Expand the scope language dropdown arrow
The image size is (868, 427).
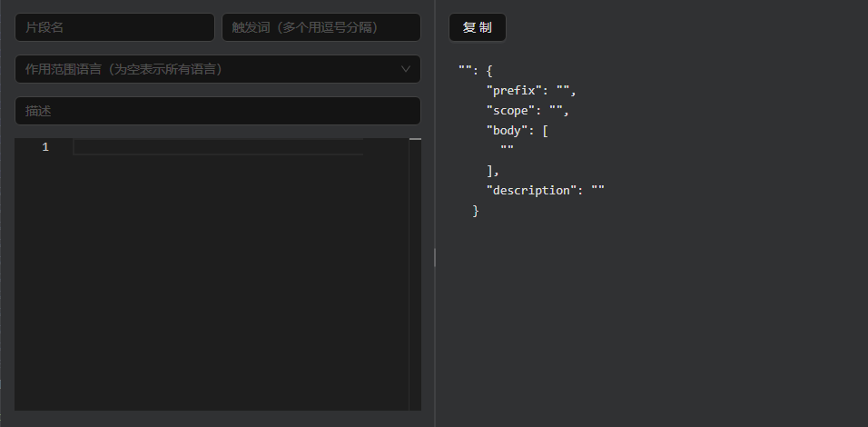point(406,69)
